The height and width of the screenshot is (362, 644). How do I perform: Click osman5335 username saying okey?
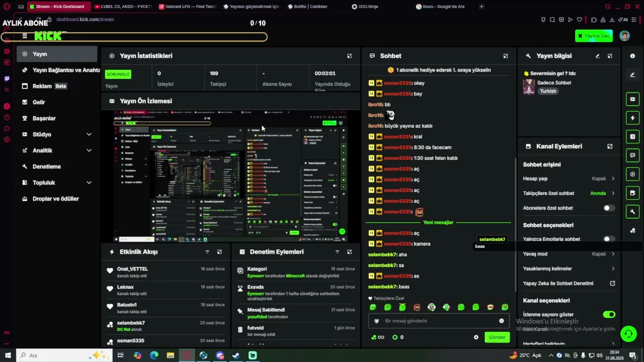pos(397,83)
